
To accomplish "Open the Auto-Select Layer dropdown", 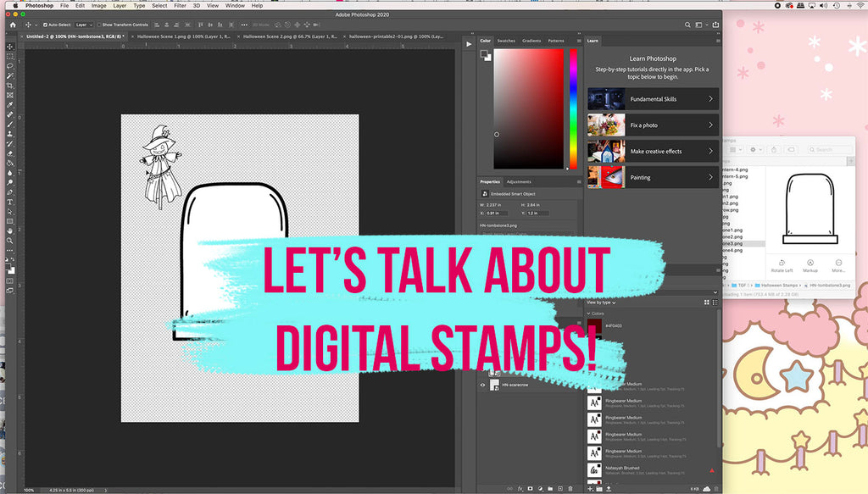I will point(84,25).
